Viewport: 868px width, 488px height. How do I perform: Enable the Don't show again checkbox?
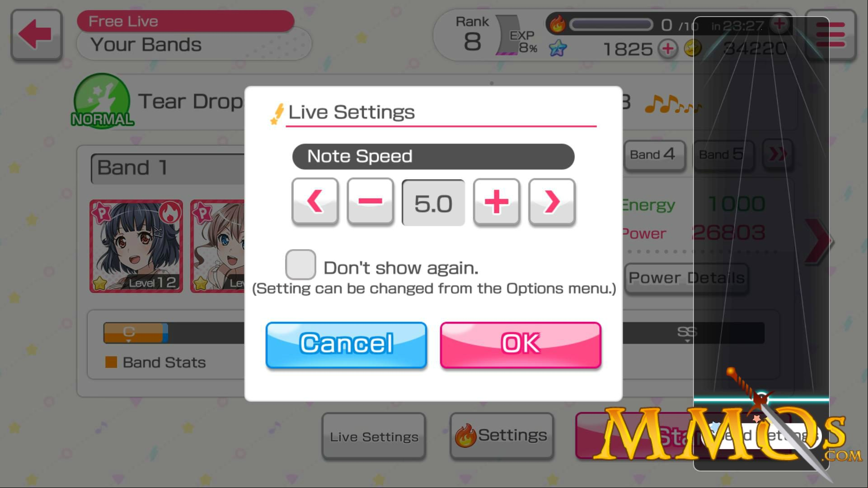[300, 265]
